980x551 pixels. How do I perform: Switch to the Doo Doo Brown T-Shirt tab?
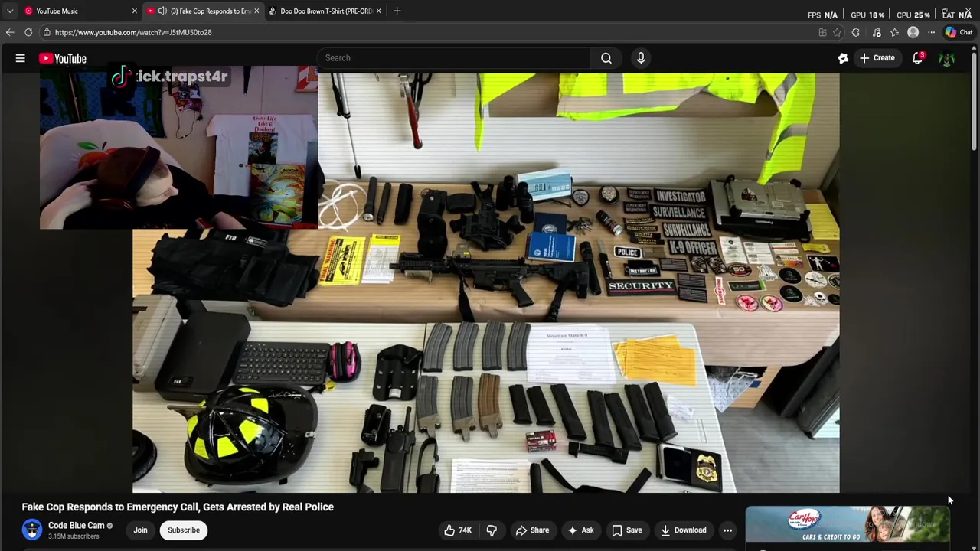325,11
